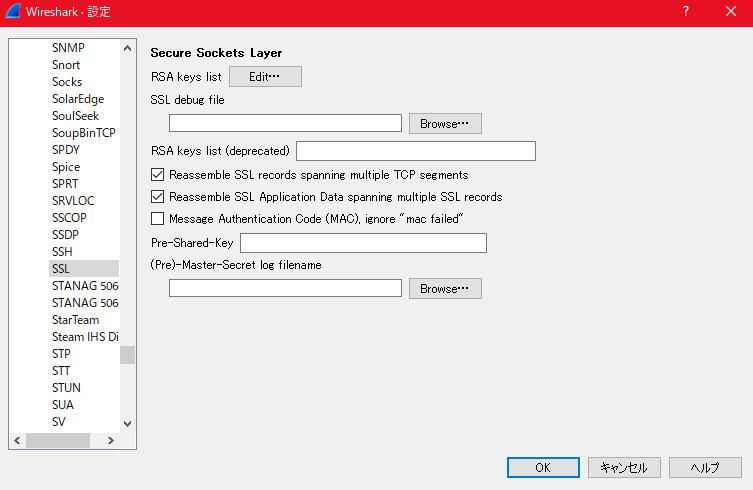Focus the (Pre)-Master-Secret log filename field
Screen dimensions: 753x490
[285, 288]
